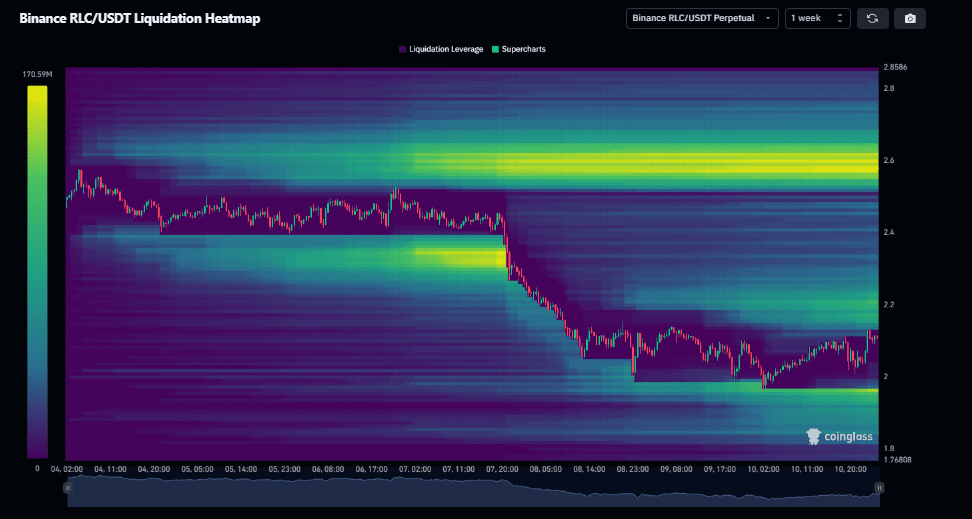This screenshot has width=972, height=519.
Task: Click the 170.59M maximum scale label
Action: point(36,75)
